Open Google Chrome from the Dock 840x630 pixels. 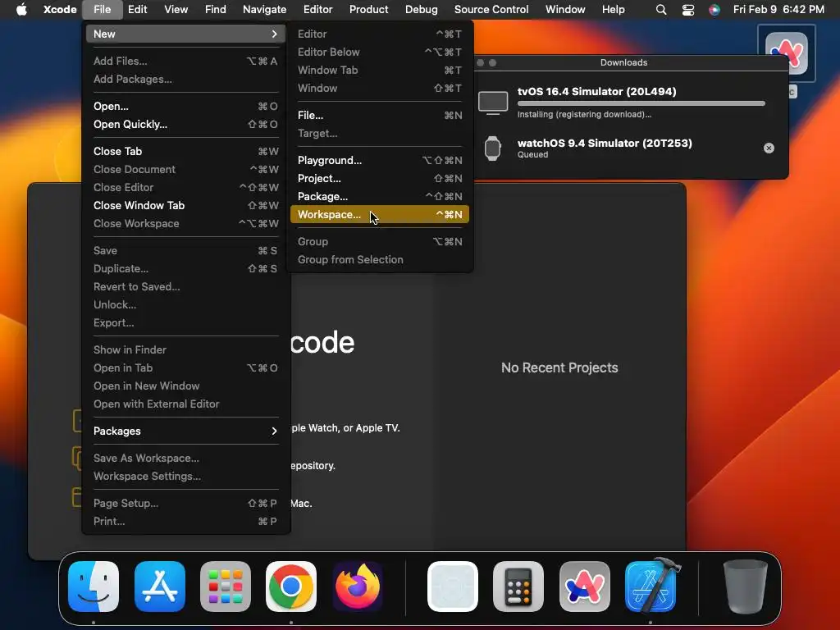[x=291, y=586]
